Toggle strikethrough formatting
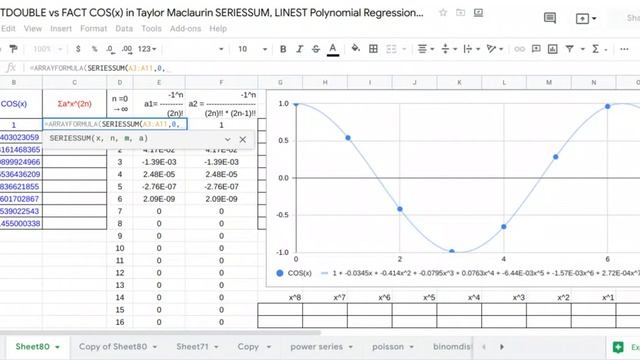640x360 pixels. pyautogui.click(x=316, y=49)
